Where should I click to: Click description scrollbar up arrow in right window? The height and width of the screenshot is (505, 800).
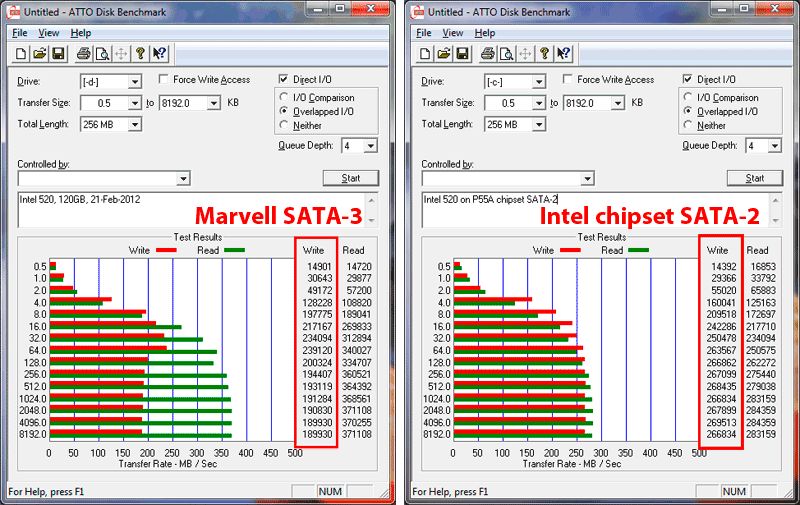point(776,200)
